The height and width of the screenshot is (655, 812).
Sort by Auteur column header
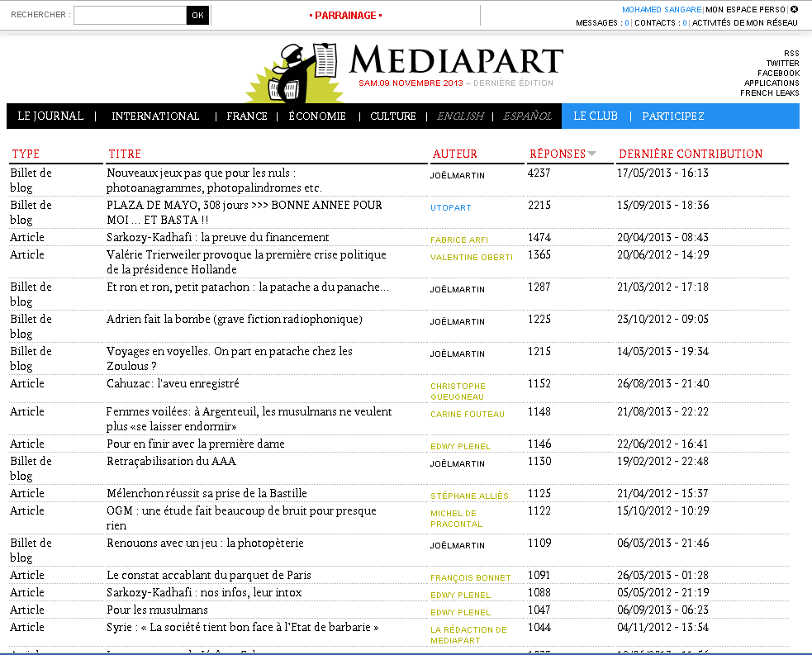tap(454, 154)
